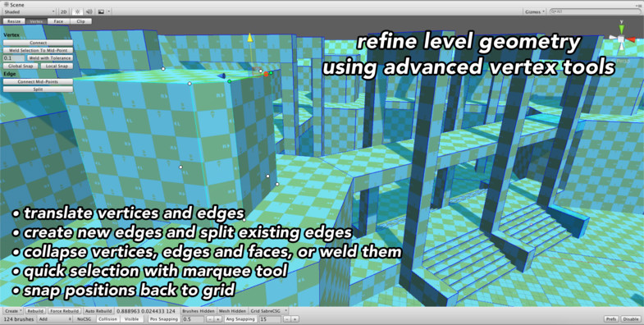The image size is (644, 325).
Task: Click the Force Rebuild button
Action: (65, 311)
